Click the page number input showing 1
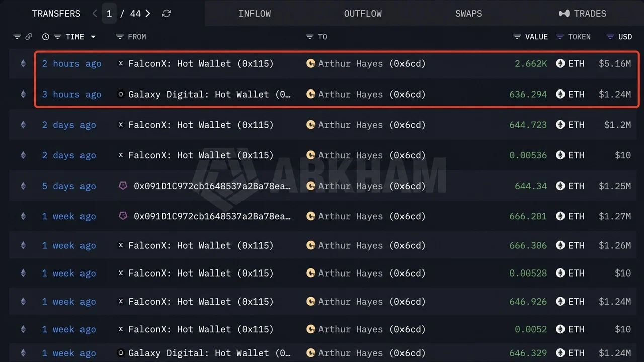The image size is (644, 362). point(109,14)
